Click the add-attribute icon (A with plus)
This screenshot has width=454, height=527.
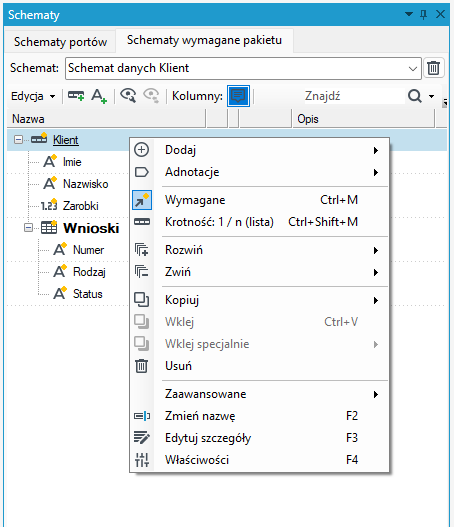pos(99,96)
